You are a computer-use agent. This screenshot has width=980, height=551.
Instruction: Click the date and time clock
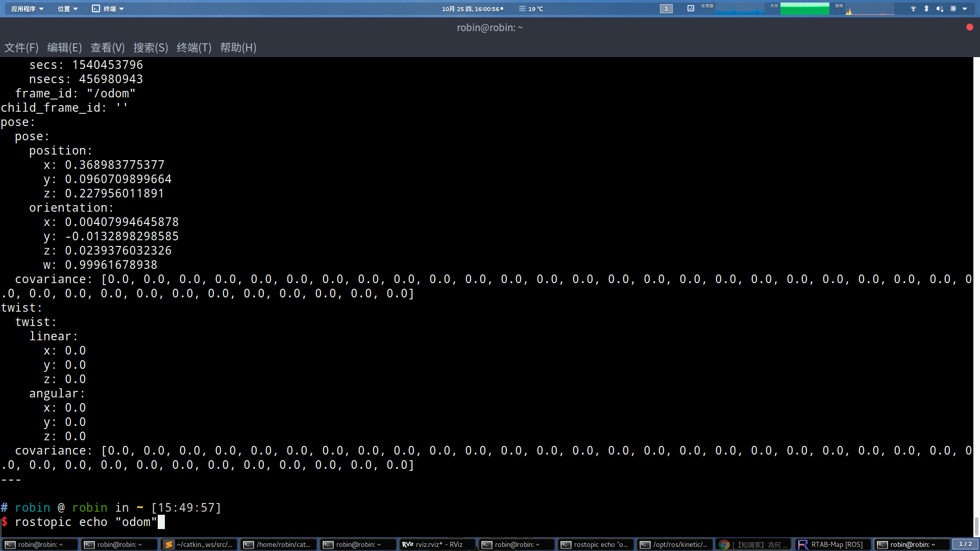pyautogui.click(x=472, y=9)
